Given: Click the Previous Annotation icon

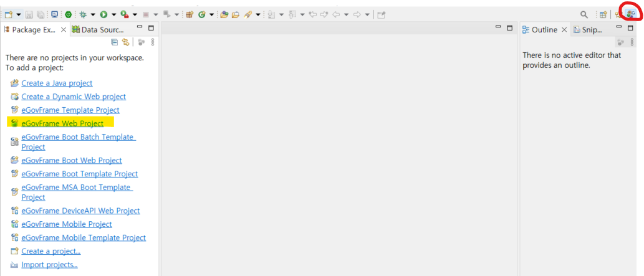Looking at the screenshot, I should 292,14.
